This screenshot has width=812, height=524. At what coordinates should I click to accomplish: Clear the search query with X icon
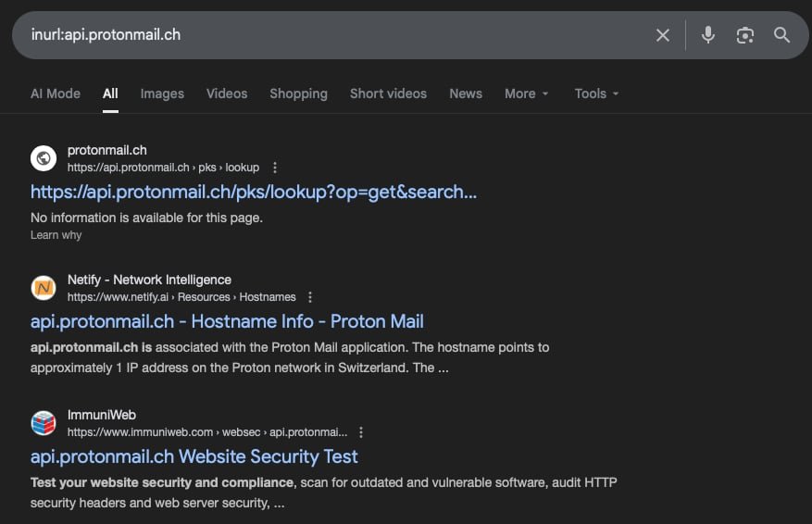pyautogui.click(x=663, y=35)
